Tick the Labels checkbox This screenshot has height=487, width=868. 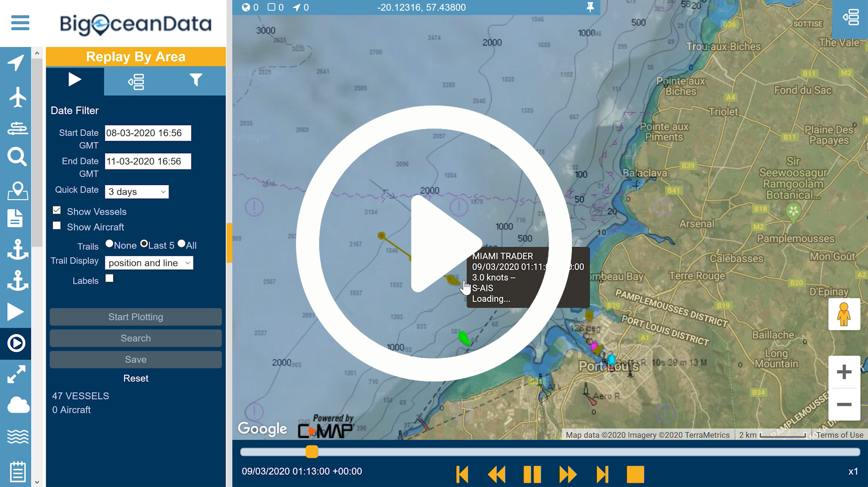coord(110,278)
